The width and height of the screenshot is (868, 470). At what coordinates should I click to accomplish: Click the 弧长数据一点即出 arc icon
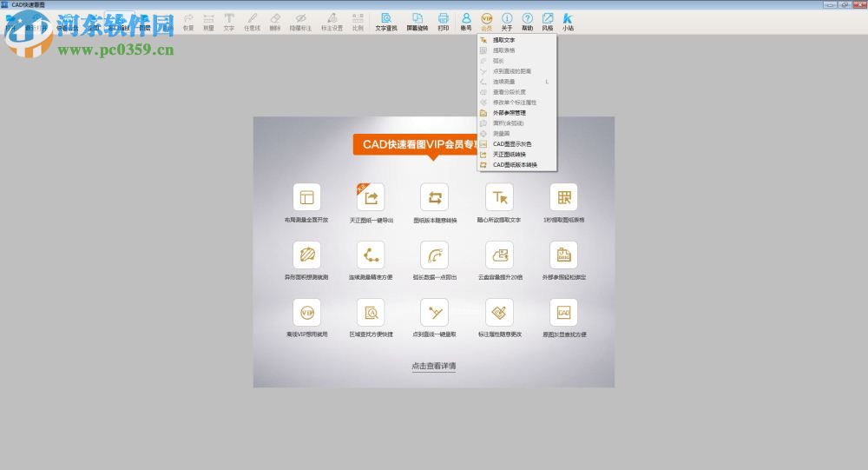tap(435, 255)
